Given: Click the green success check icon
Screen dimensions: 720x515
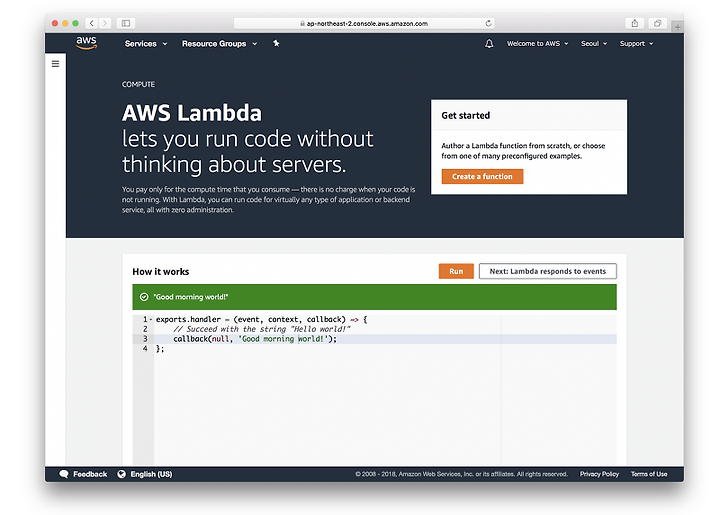Looking at the screenshot, I should coord(144,297).
